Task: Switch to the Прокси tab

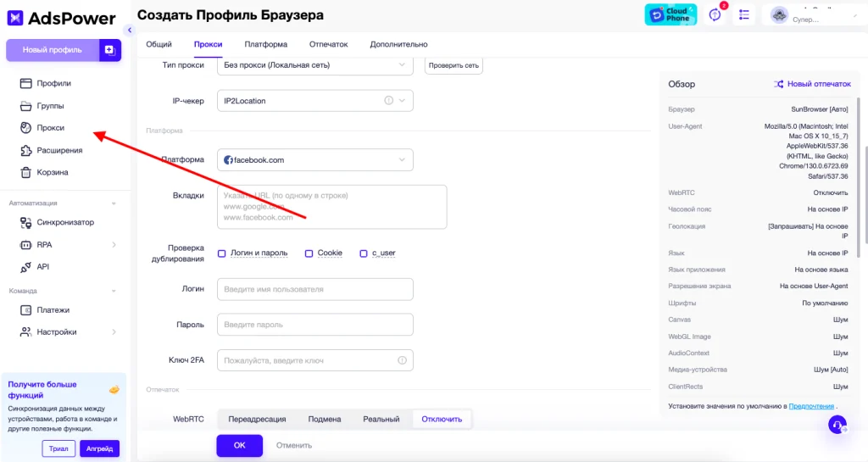Action: (209, 44)
